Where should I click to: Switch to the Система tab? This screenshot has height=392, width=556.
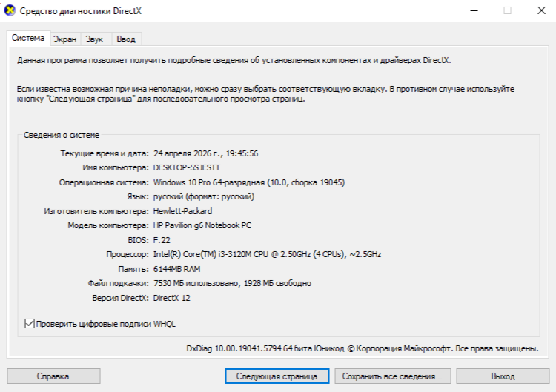pyautogui.click(x=28, y=38)
